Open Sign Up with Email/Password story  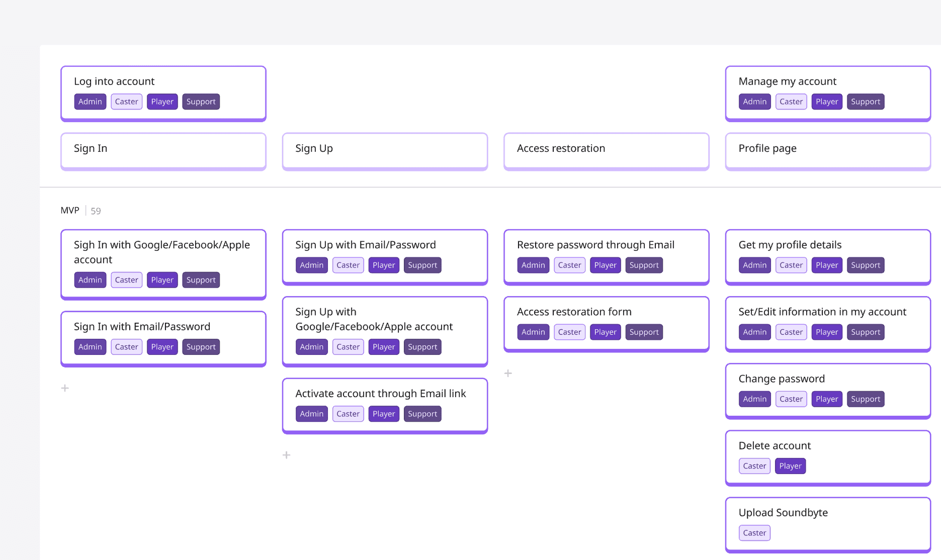[x=385, y=257]
